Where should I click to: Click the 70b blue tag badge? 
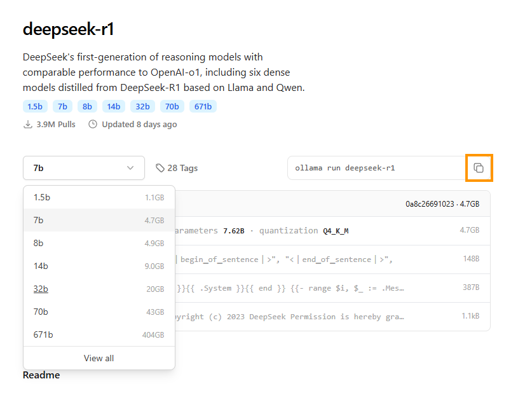click(172, 107)
